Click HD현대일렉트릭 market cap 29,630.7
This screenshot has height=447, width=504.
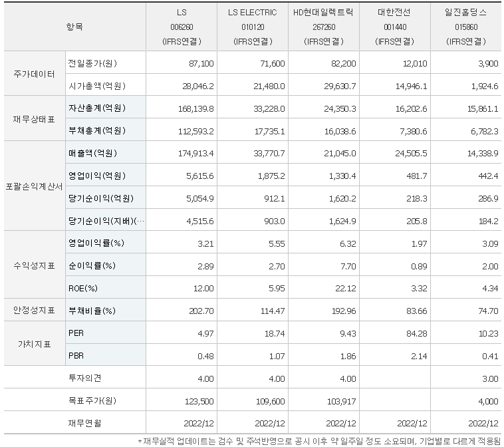click(x=340, y=86)
